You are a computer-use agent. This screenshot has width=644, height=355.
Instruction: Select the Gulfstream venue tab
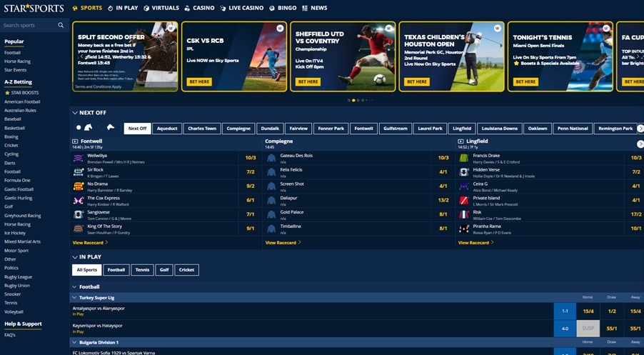pyautogui.click(x=395, y=129)
